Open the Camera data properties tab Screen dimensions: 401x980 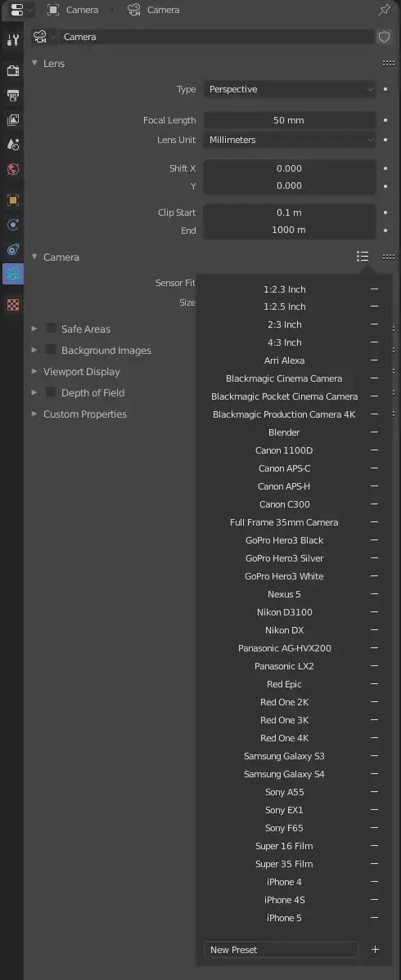[12, 274]
